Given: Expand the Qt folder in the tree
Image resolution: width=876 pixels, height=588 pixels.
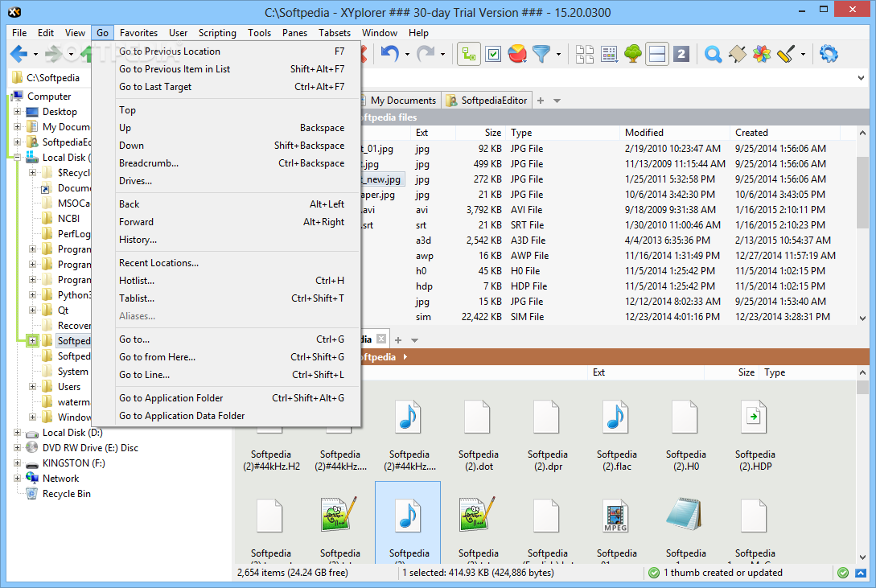Looking at the screenshot, I should click(x=32, y=310).
